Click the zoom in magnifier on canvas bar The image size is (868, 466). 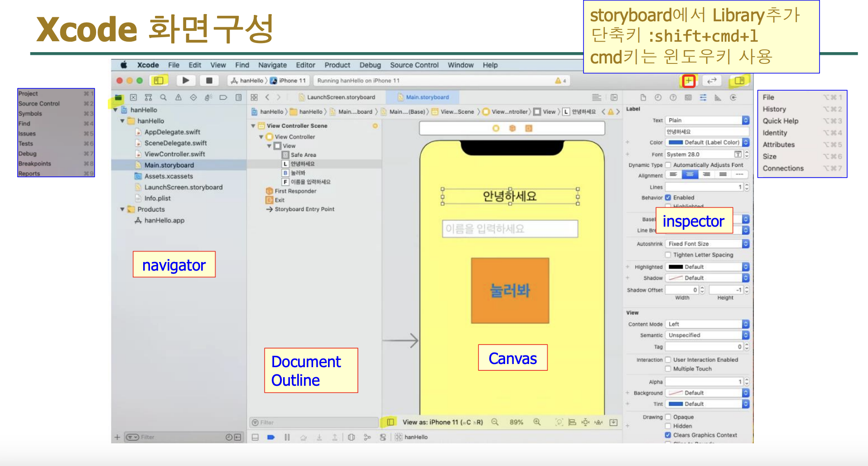click(x=537, y=422)
